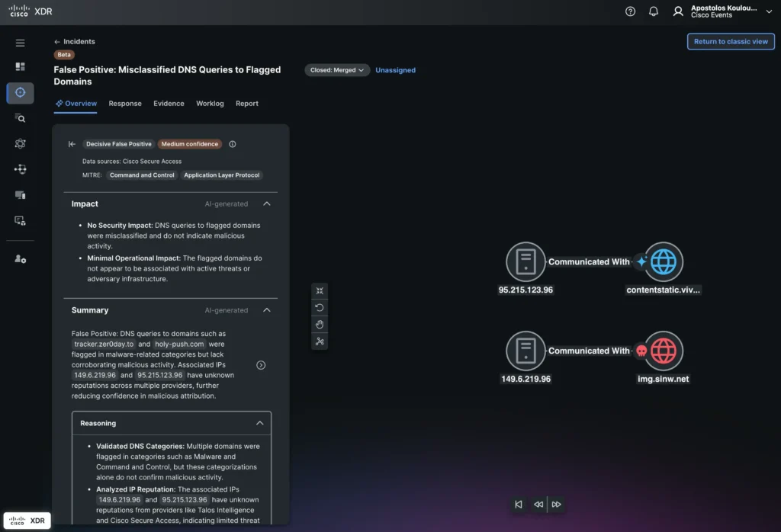Click the fit-to-screen icon on the graph toolbar
781x532 pixels.
coord(320,290)
